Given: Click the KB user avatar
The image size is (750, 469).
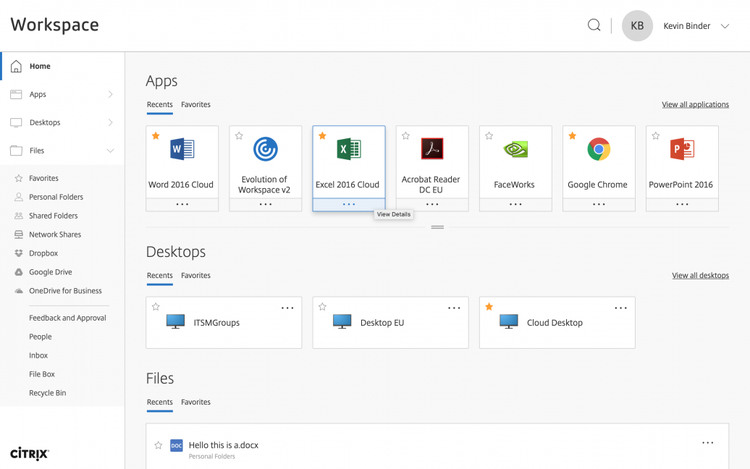Looking at the screenshot, I should 637,26.
